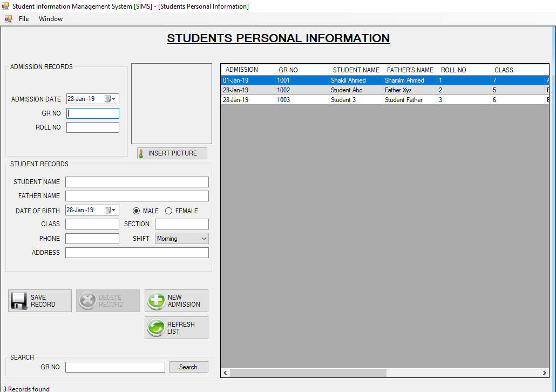The image size is (556, 392).
Task: Click the GR NO 1002 cell
Action: (x=302, y=90)
